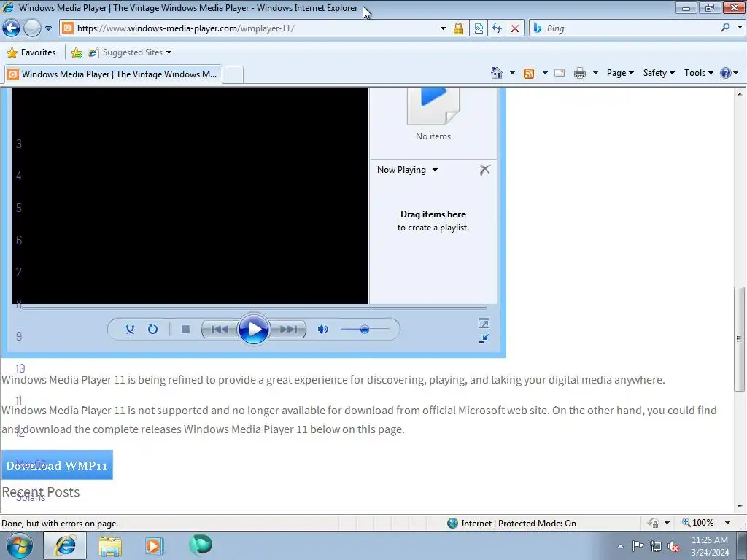Click the Refresh page icon
This screenshot has height=560, width=747.
point(497,28)
